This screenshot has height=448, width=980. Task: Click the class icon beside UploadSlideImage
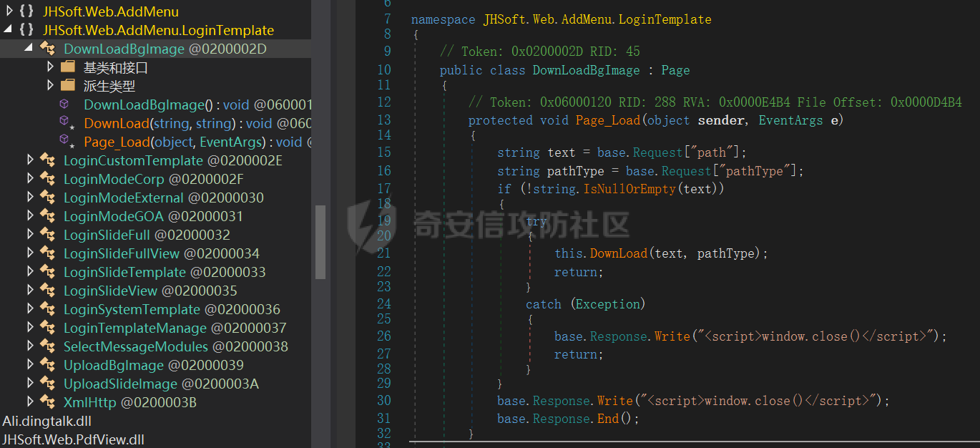click(x=48, y=384)
